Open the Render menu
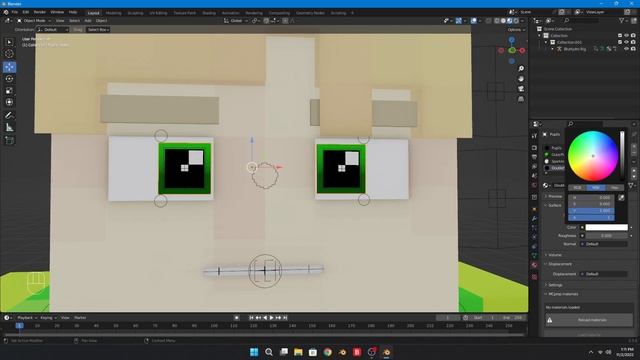This screenshot has width=640, height=360. pos(40,12)
